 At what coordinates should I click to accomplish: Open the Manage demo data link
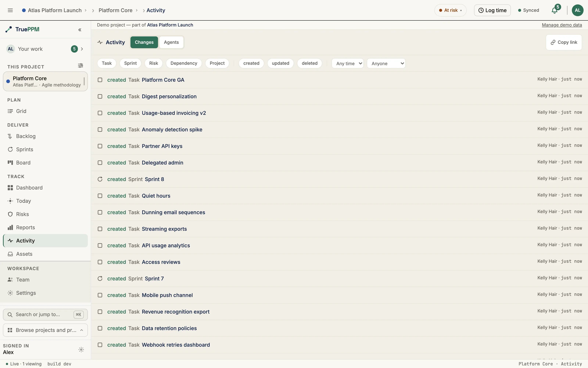coord(562,25)
